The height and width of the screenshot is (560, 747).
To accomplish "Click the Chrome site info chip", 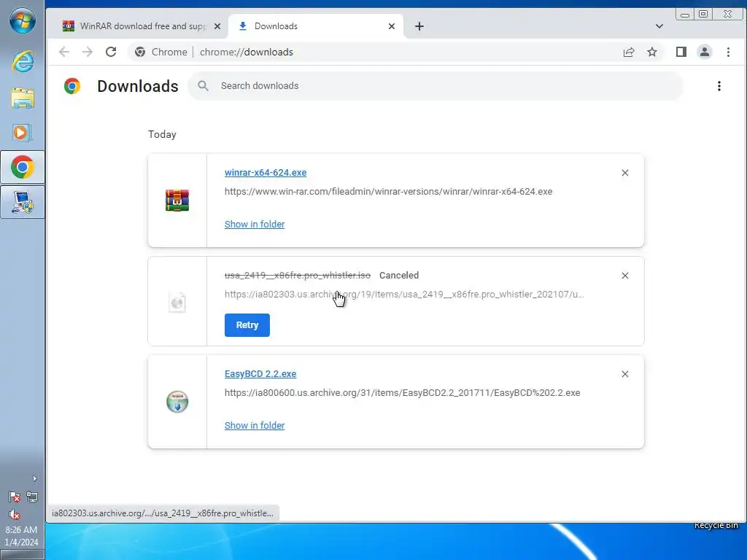I will point(160,52).
